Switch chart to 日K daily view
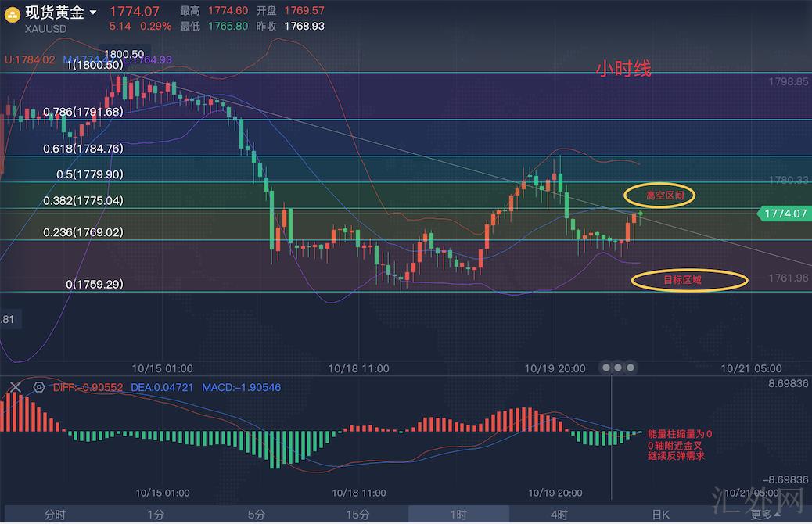Screen dimensions: 812x524 (x=660, y=514)
